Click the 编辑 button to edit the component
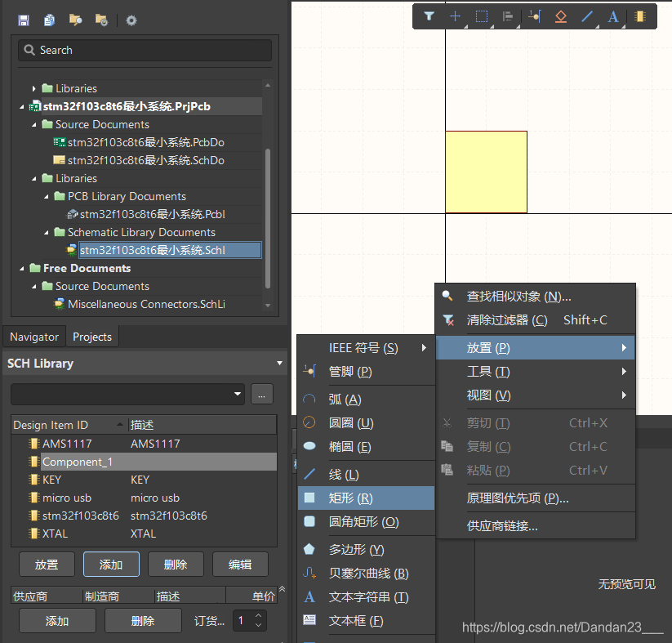672x643 pixels. 239,564
